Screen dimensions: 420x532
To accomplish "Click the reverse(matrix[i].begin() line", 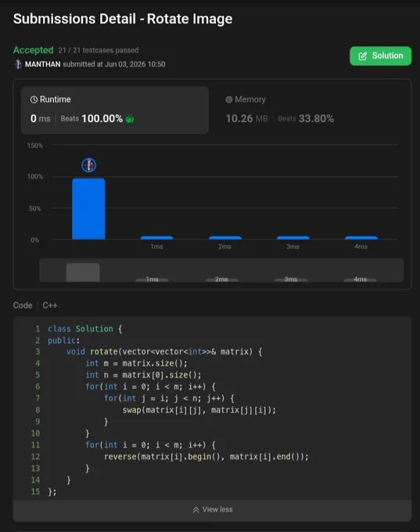I will (206, 457).
